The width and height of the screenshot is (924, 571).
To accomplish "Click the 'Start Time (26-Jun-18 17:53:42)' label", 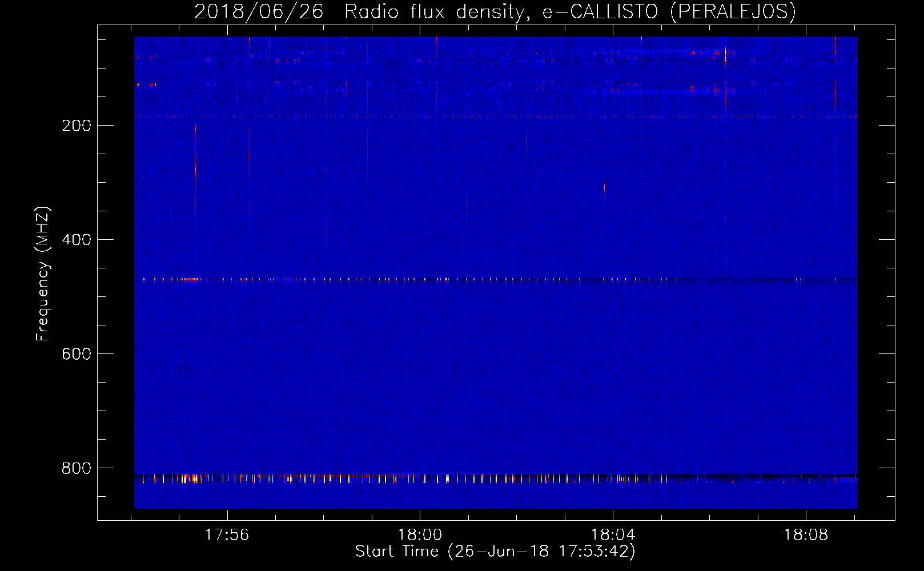I will click(495, 552).
